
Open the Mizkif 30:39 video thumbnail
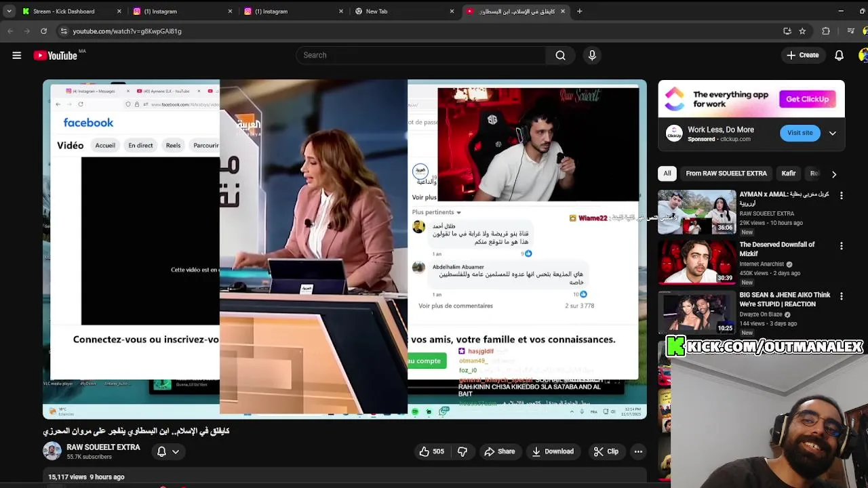[x=696, y=262]
